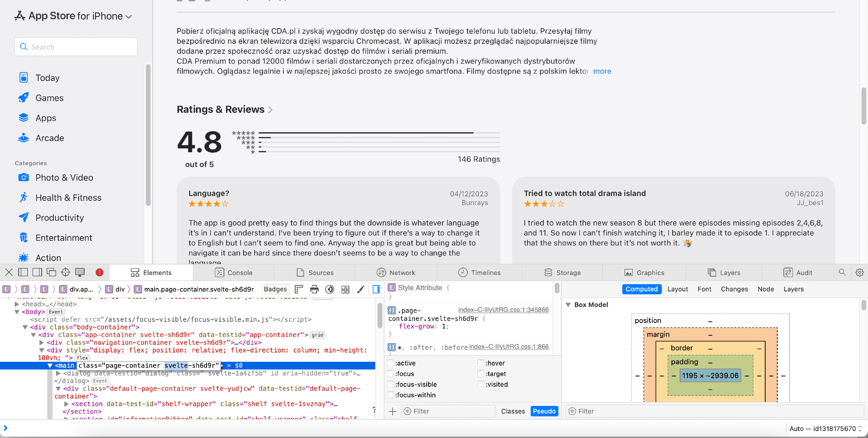
Task: Click the paint flashing brush icon
Action: pos(361,289)
